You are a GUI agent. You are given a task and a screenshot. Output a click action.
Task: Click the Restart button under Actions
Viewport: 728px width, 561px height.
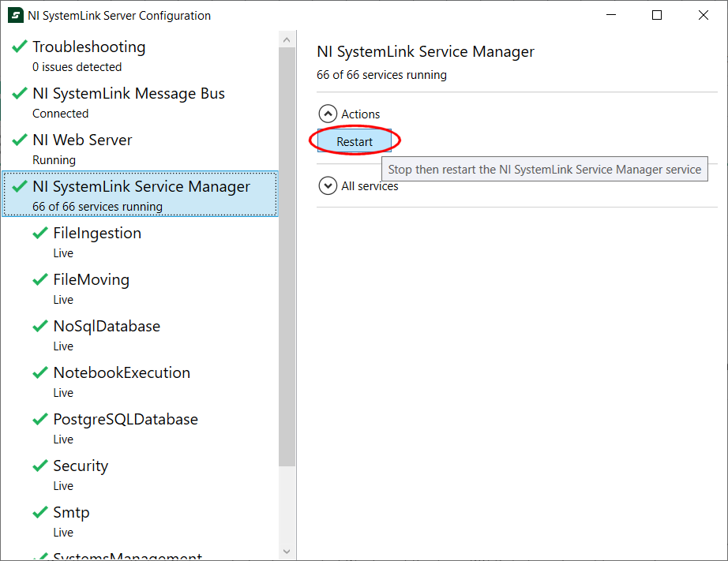point(355,141)
